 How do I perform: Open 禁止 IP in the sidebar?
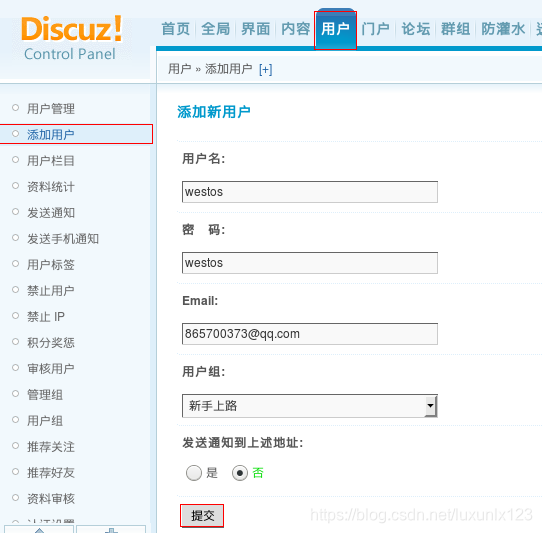tap(46, 317)
